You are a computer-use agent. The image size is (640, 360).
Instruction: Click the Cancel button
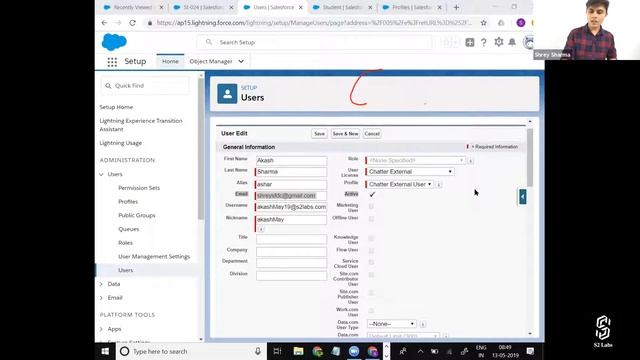pyautogui.click(x=372, y=134)
